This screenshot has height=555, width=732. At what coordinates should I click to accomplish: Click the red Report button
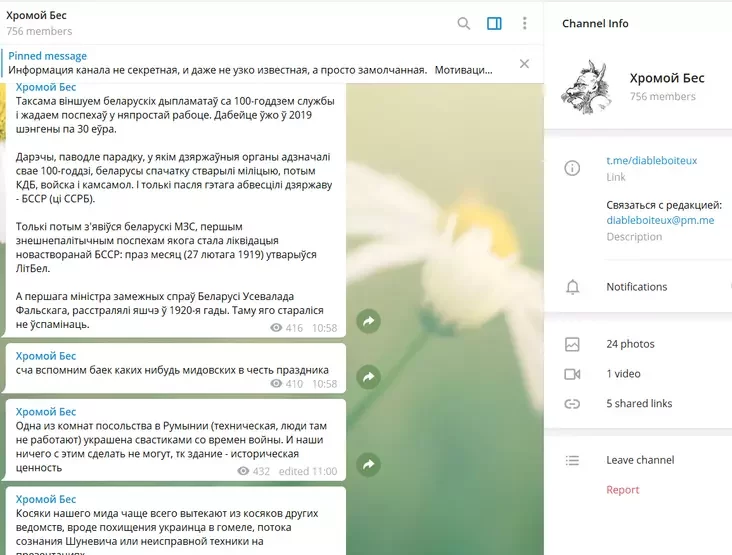622,490
